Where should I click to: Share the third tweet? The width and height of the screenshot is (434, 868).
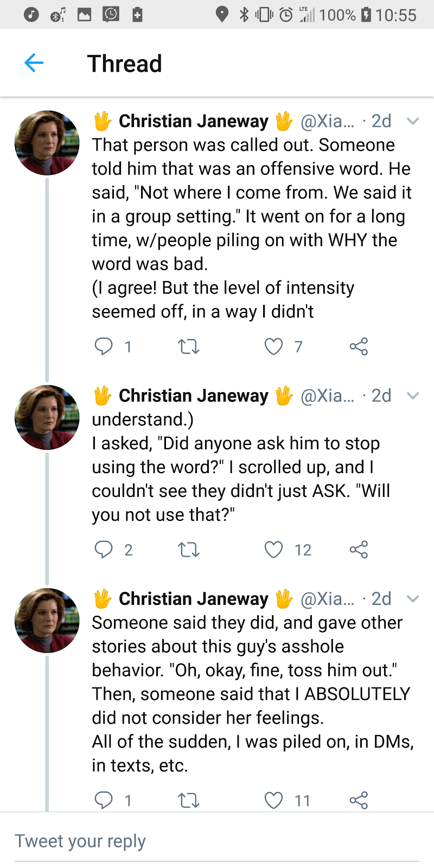pos(359,800)
